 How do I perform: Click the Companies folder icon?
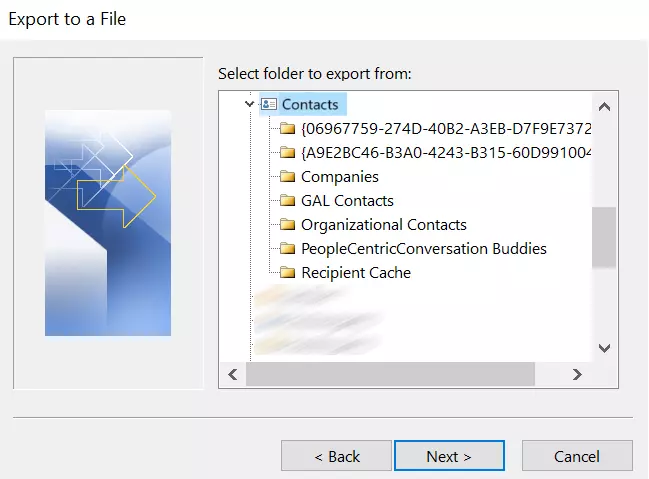[287, 176]
